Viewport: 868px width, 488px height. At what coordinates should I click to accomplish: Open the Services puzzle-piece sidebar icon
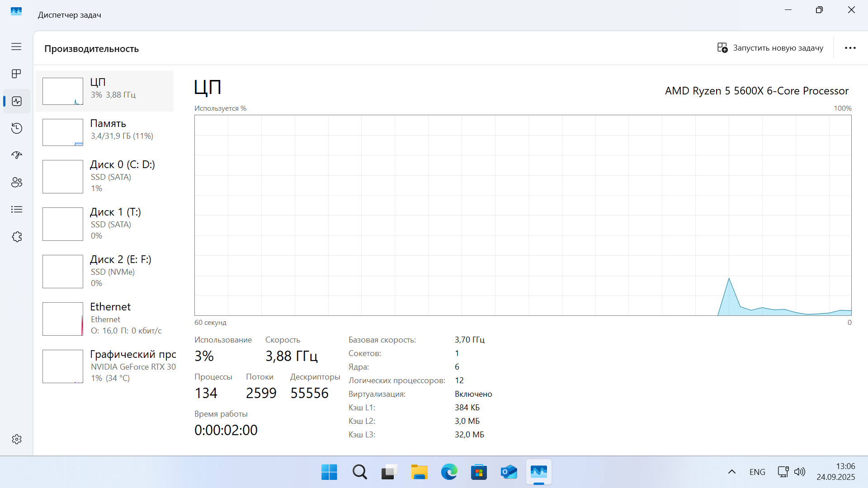17,237
